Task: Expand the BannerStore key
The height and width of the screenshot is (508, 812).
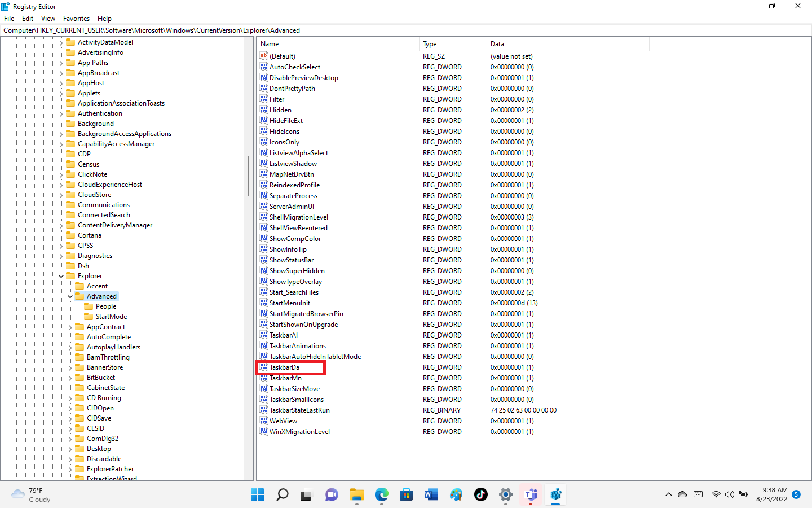Action: coord(70,367)
